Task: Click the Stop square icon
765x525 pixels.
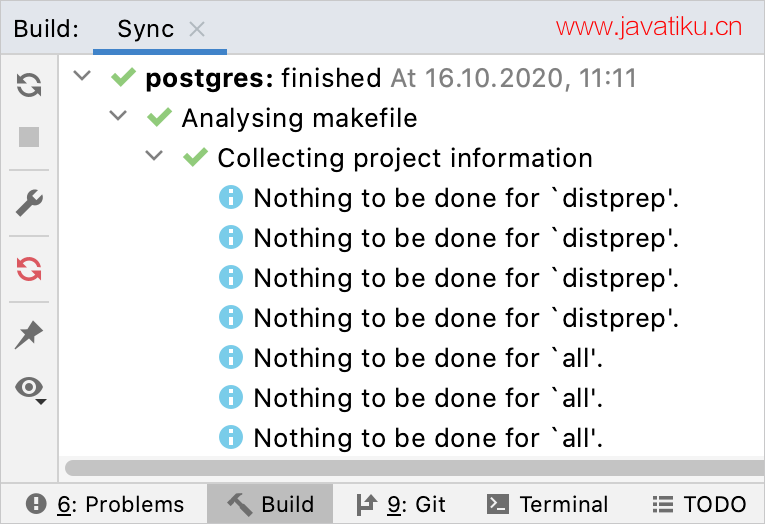Action: [29, 137]
